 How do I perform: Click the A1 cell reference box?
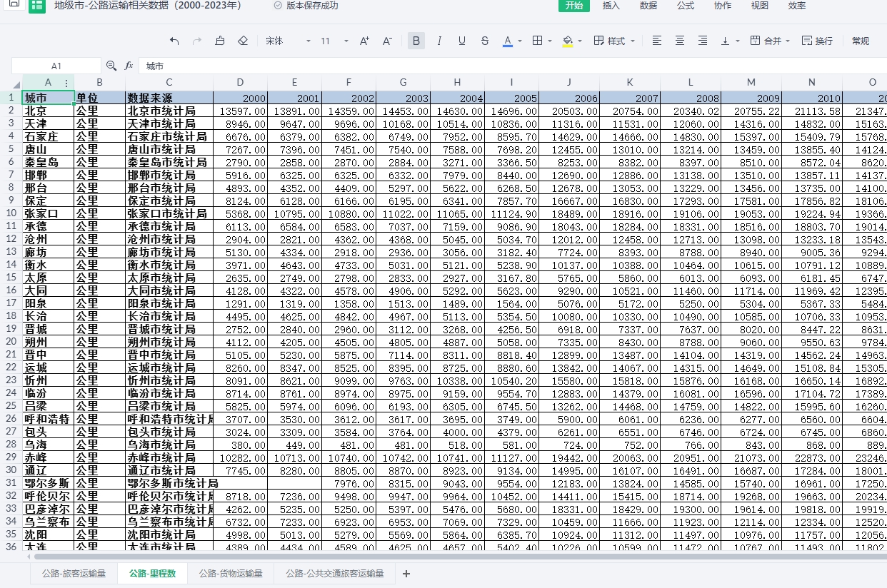56,66
